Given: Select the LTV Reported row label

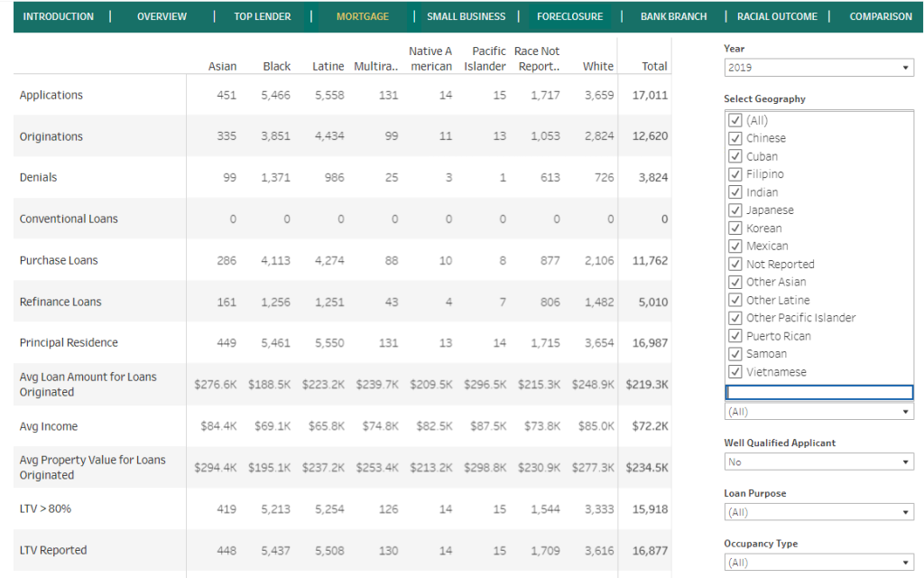Looking at the screenshot, I should point(53,550).
